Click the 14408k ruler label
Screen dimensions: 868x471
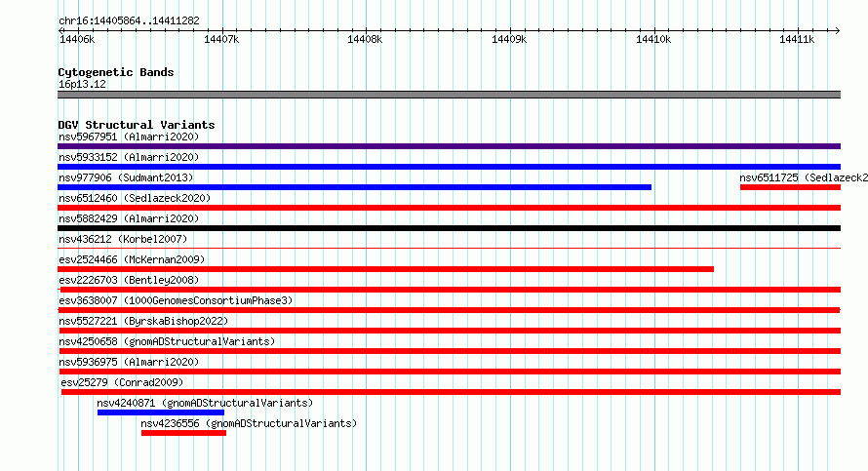tap(365, 39)
